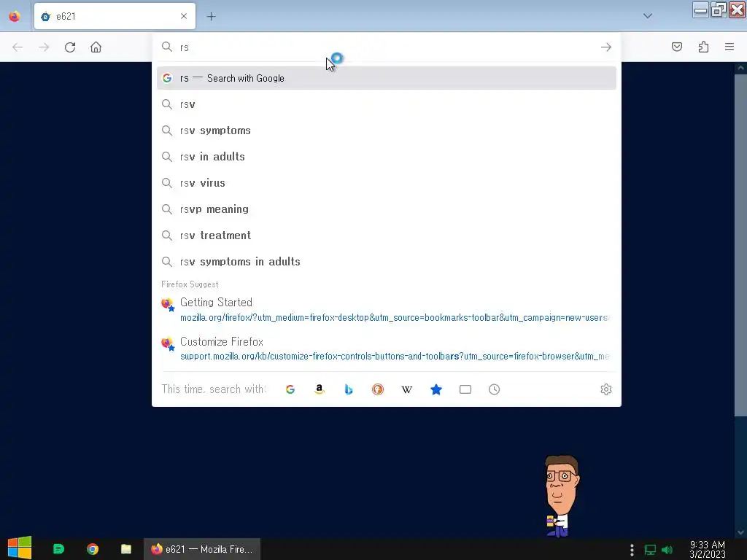The width and height of the screenshot is (747, 560).
Task: Open the network monitor tray icon
Action: [650, 550]
